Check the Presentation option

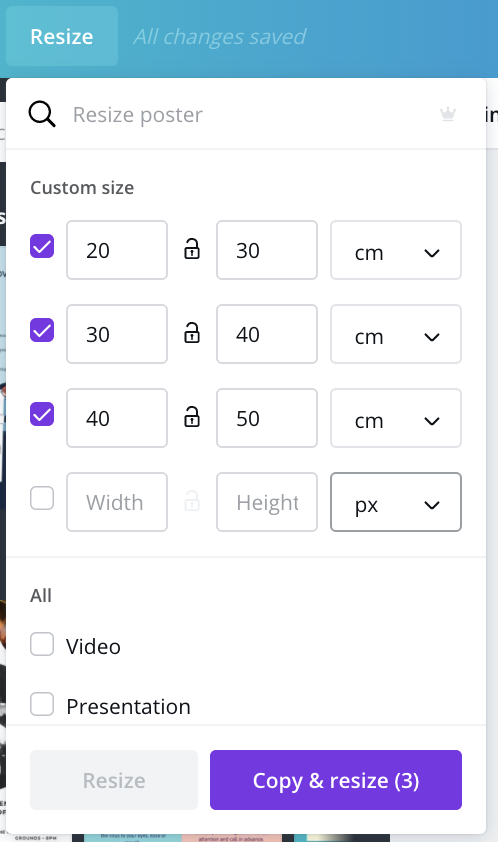(x=42, y=704)
